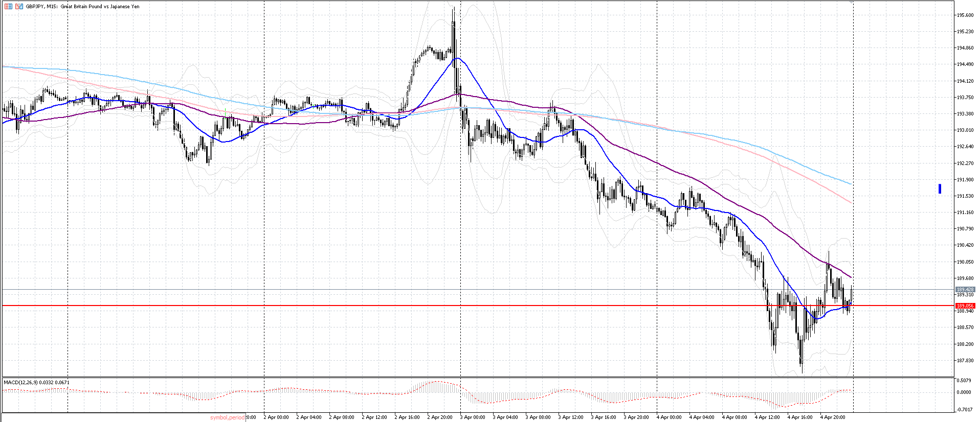Click the 2 Apr 12:00 time label
The height and width of the screenshot is (422, 980).
coord(374,417)
